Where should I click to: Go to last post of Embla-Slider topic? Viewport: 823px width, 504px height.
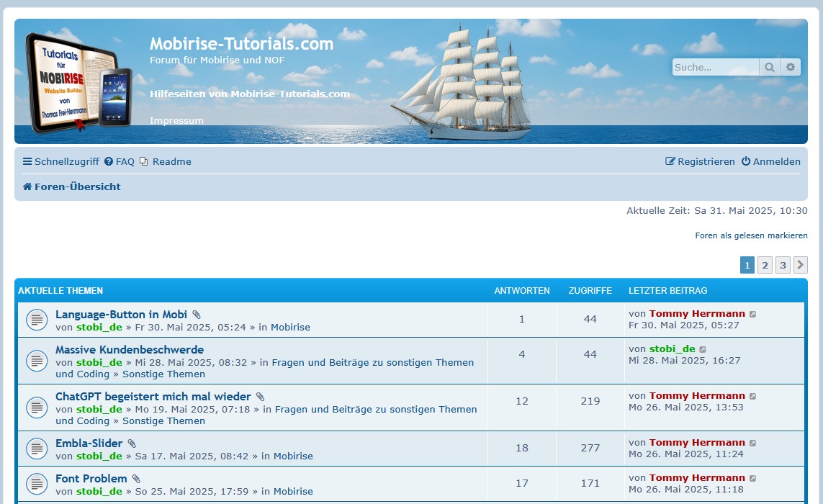pos(752,444)
